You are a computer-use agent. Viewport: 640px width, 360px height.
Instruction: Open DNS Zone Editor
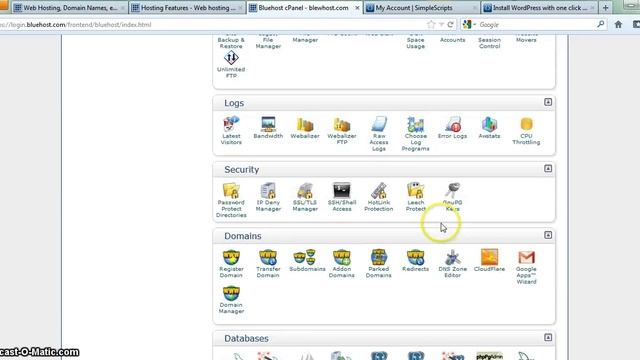[x=452, y=263]
